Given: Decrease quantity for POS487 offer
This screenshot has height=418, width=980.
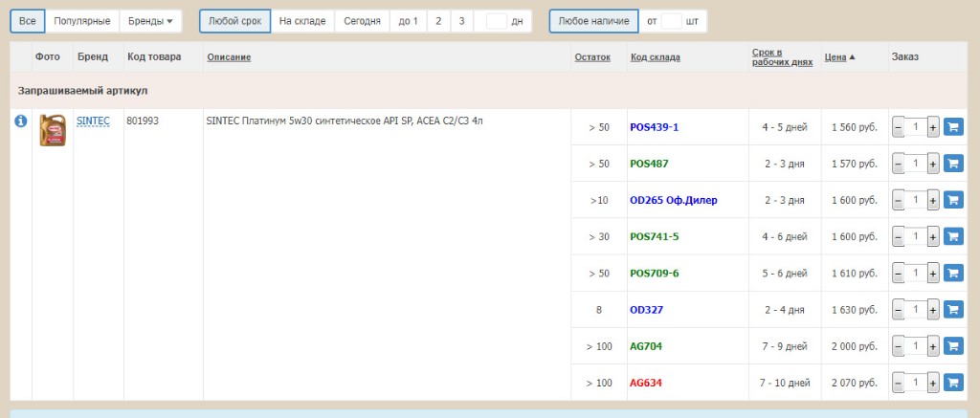Looking at the screenshot, I should pos(898,164).
